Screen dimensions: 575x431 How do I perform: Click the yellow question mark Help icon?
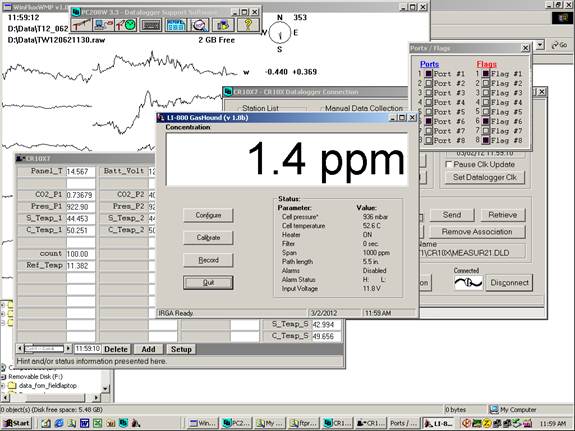[248, 25]
